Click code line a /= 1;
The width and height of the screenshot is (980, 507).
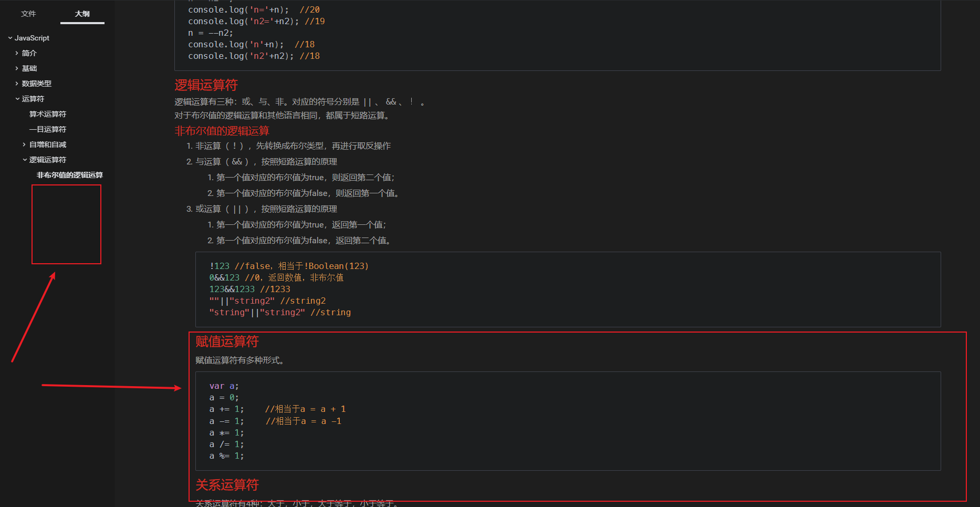226,444
